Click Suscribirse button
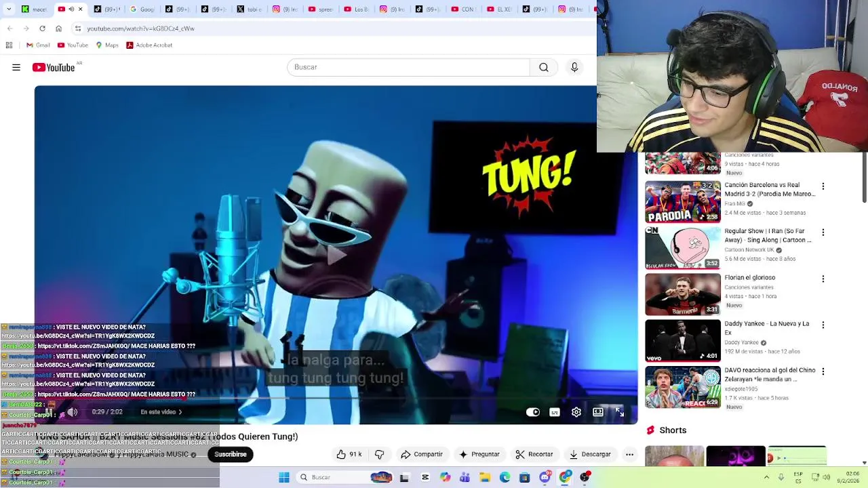 click(x=231, y=454)
